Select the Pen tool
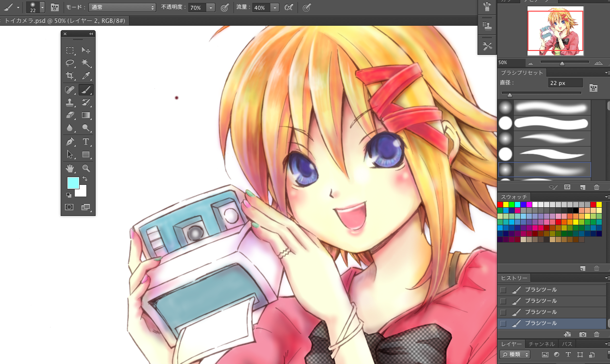The image size is (610, 364). coord(70,142)
